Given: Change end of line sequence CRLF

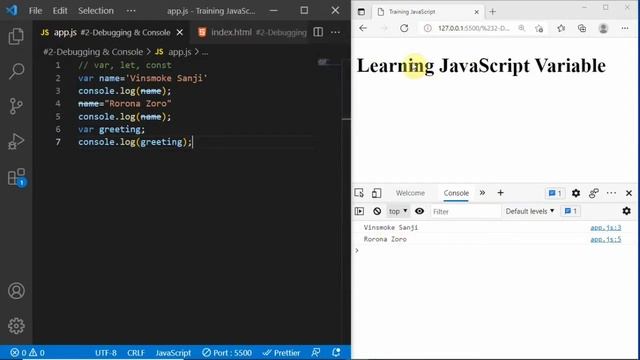Looking at the screenshot, I should pos(136,353).
